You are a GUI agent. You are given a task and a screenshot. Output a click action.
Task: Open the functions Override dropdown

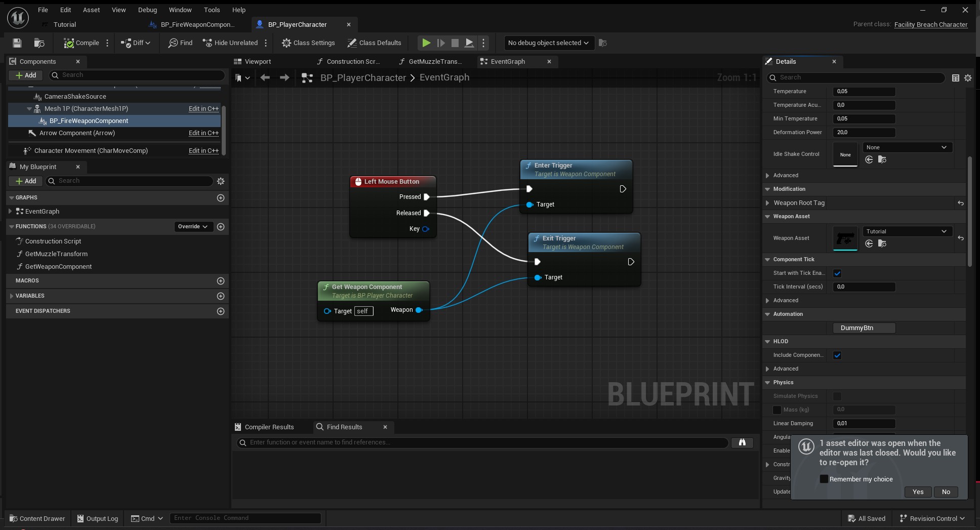pyautogui.click(x=193, y=226)
